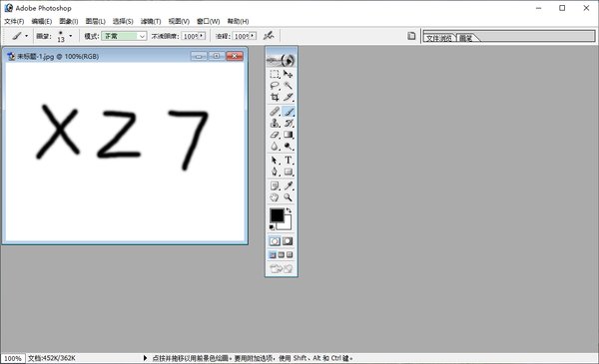The height and width of the screenshot is (364, 599).
Task: Click the 100% zoom field in status bar
Action: (x=13, y=358)
